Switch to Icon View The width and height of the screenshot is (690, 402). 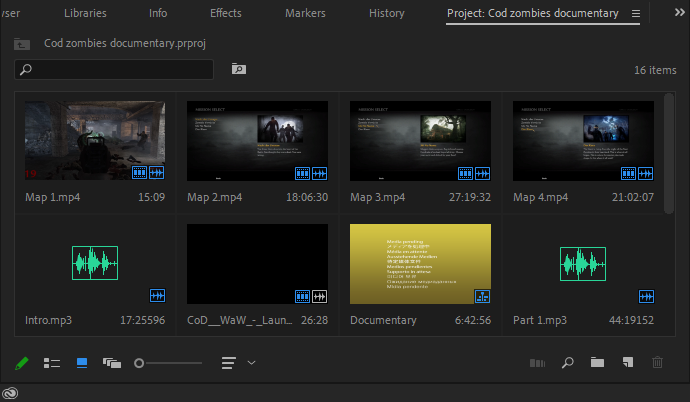click(x=82, y=363)
